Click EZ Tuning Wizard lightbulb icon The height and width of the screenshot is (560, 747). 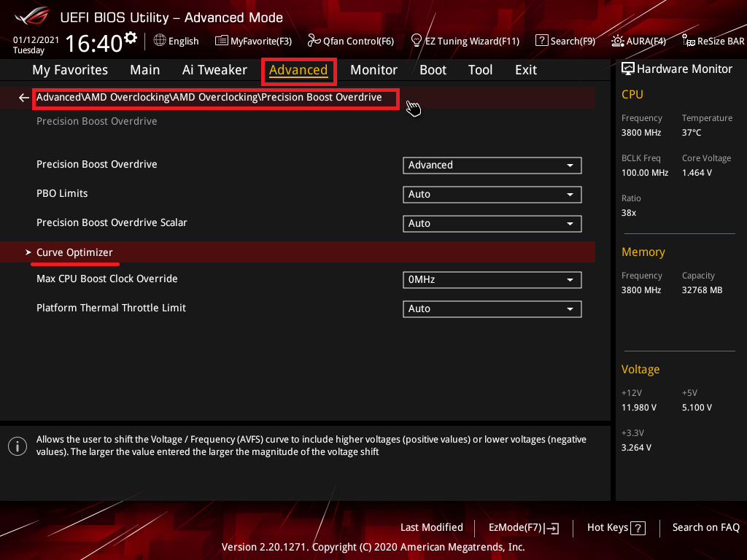coord(417,41)
